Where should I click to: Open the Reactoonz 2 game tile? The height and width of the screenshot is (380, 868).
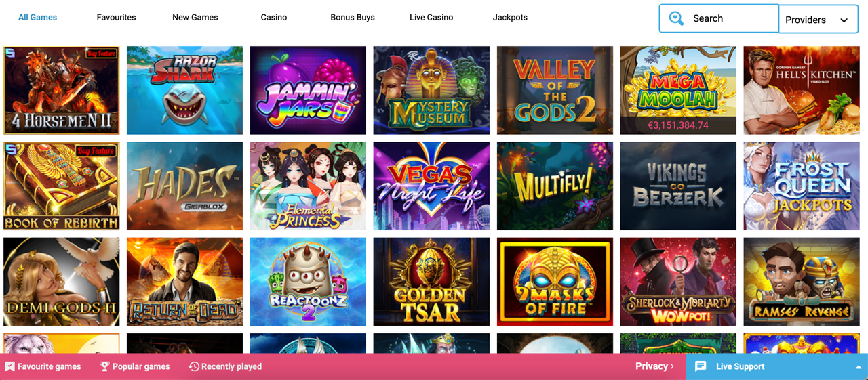click(x=308, y=281)
